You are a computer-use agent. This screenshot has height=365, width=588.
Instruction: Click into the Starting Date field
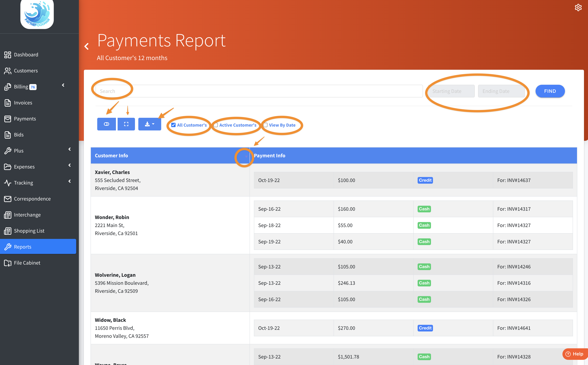coord(451,91)
